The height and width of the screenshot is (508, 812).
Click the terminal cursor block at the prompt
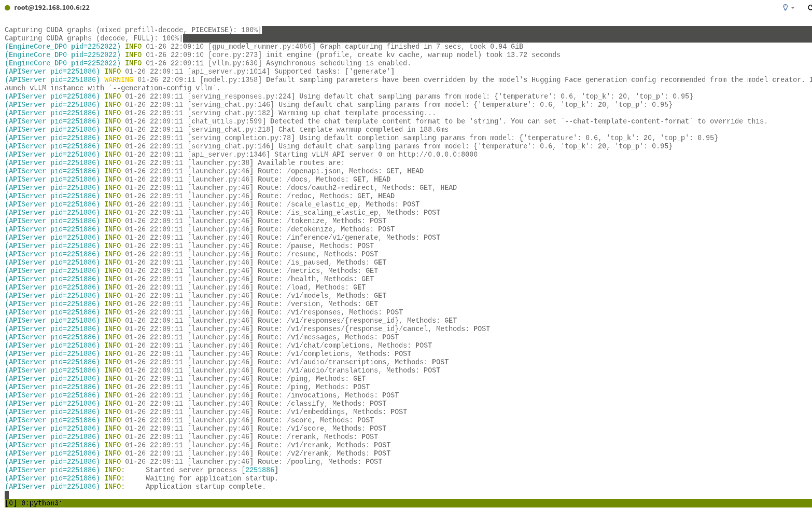pyautogui.click(x=7, y=495)
